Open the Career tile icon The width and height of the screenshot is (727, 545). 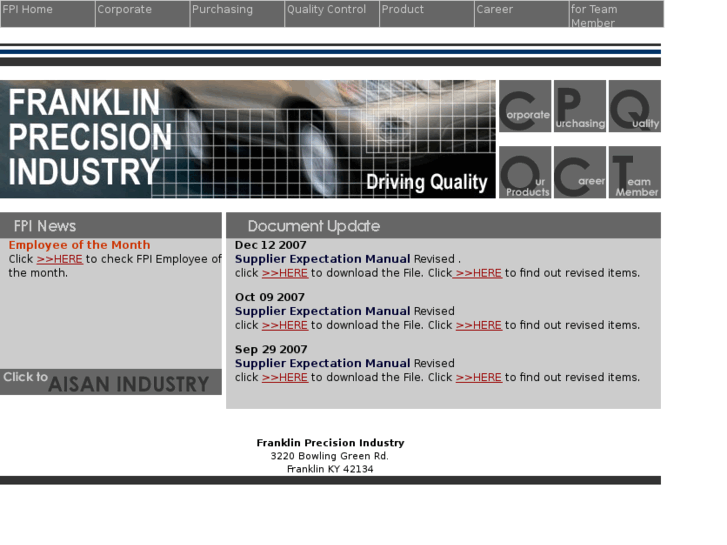[x=580, y=172]
